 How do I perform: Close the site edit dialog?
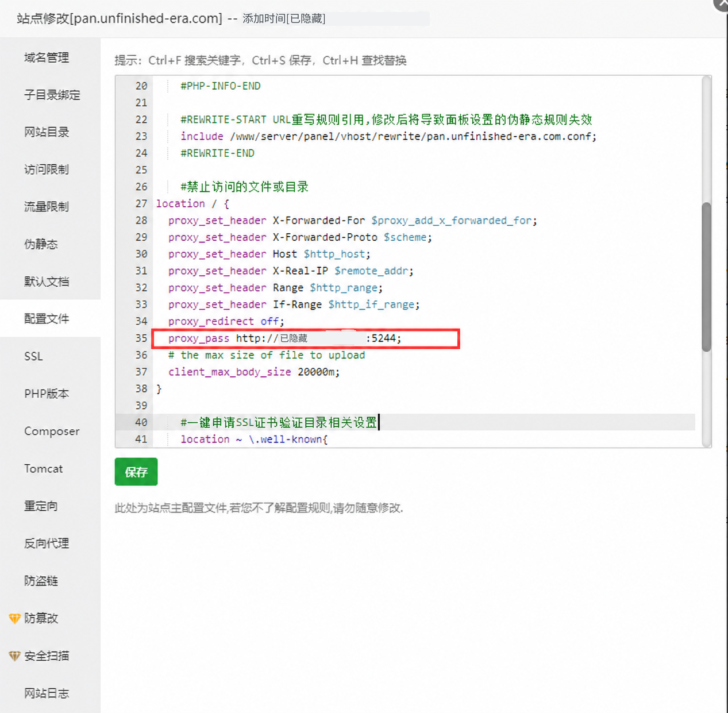click(722, 3)
